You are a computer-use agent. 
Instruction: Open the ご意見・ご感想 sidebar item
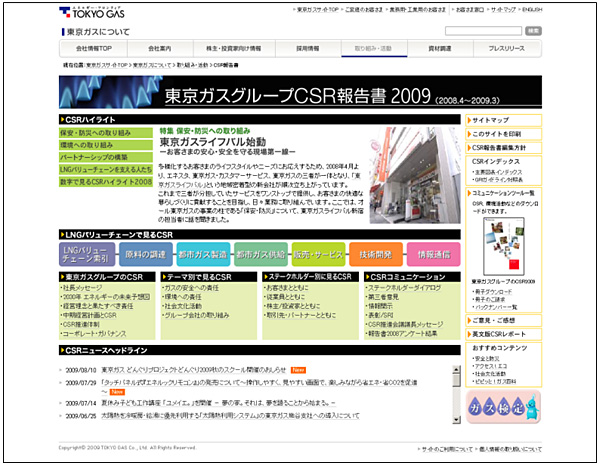click(504, 320)
